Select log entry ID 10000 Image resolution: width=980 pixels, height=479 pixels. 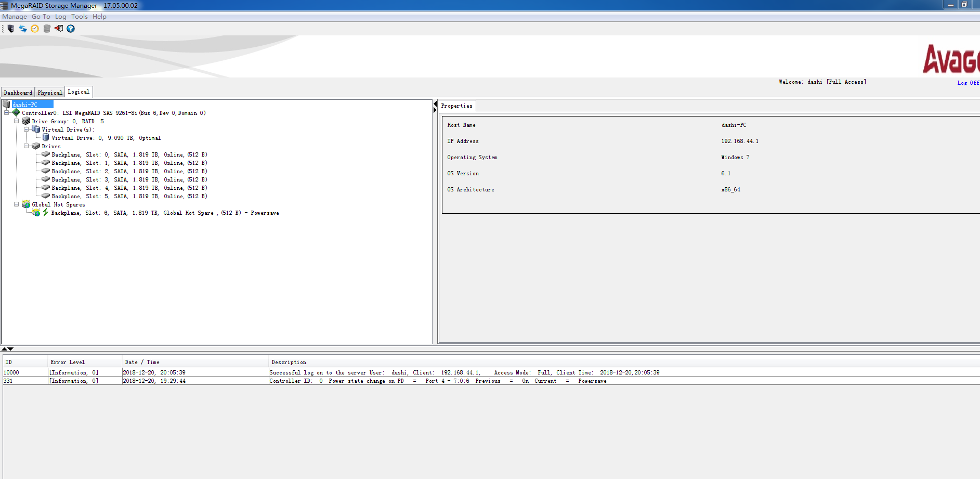click(491, 372)
